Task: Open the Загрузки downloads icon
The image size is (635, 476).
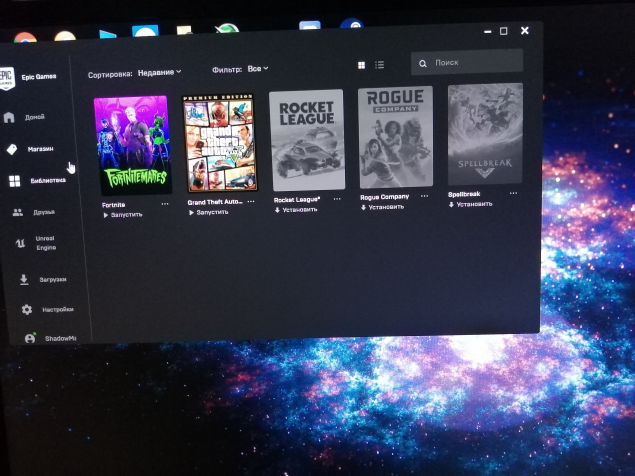Action: pyautogui.click(x=24, y=280)
